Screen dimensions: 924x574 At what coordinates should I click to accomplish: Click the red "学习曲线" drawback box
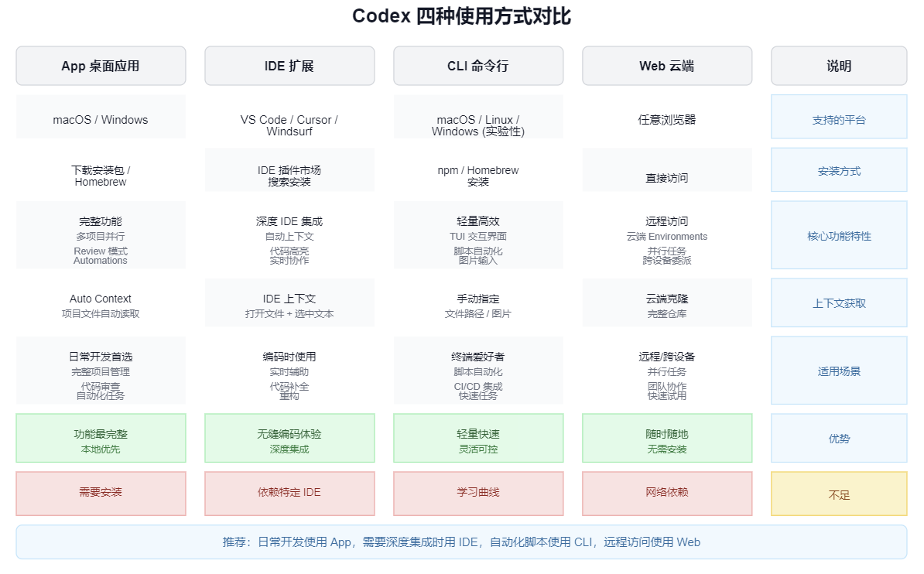tap(478, 494)
